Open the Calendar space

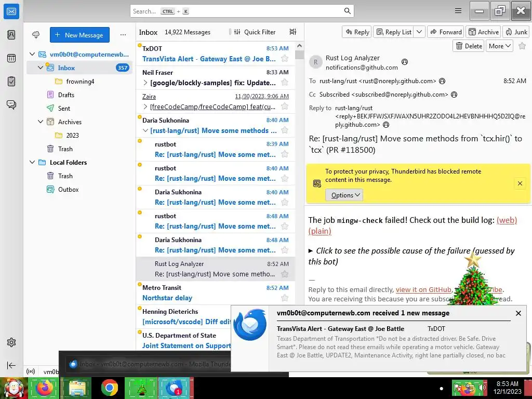[11, 58]
